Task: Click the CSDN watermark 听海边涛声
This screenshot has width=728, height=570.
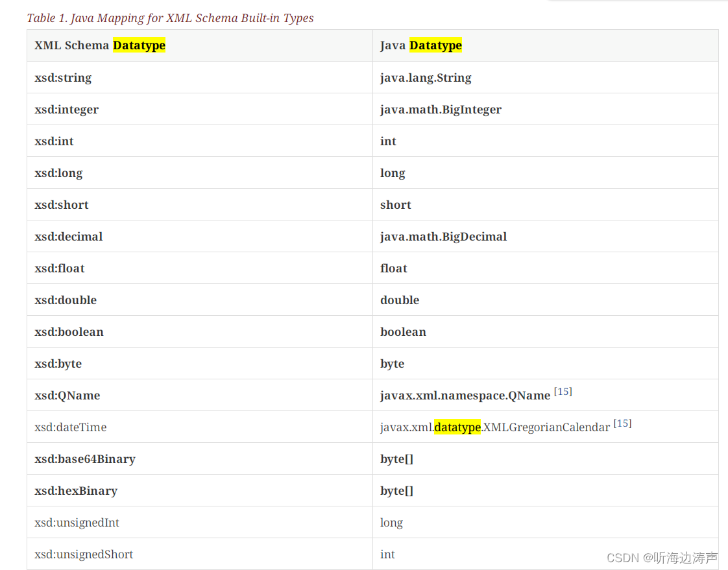Action: pyautogui.click(x=663, y=556)
